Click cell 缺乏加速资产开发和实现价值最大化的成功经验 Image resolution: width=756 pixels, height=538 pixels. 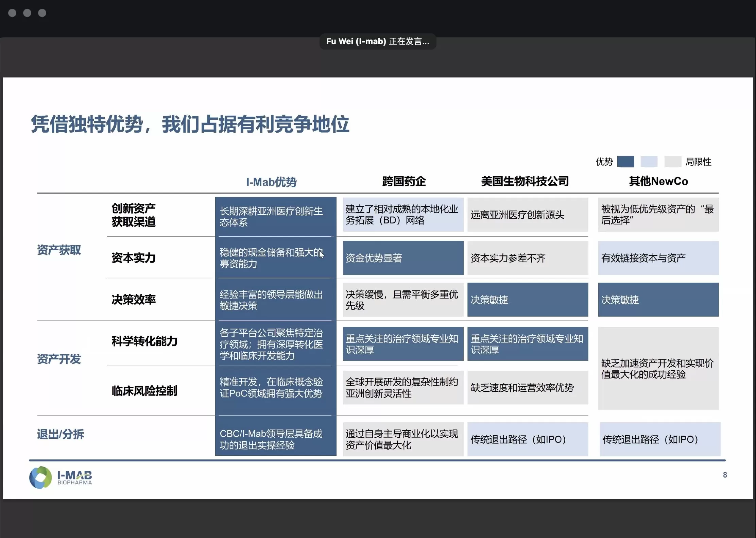(x=658, y=368)
